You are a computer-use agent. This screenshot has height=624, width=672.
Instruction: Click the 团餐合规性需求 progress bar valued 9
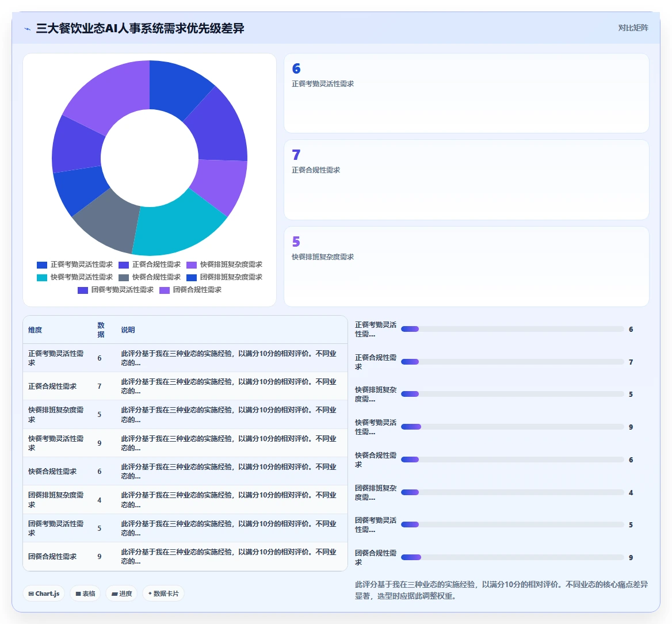pos(512,557)
